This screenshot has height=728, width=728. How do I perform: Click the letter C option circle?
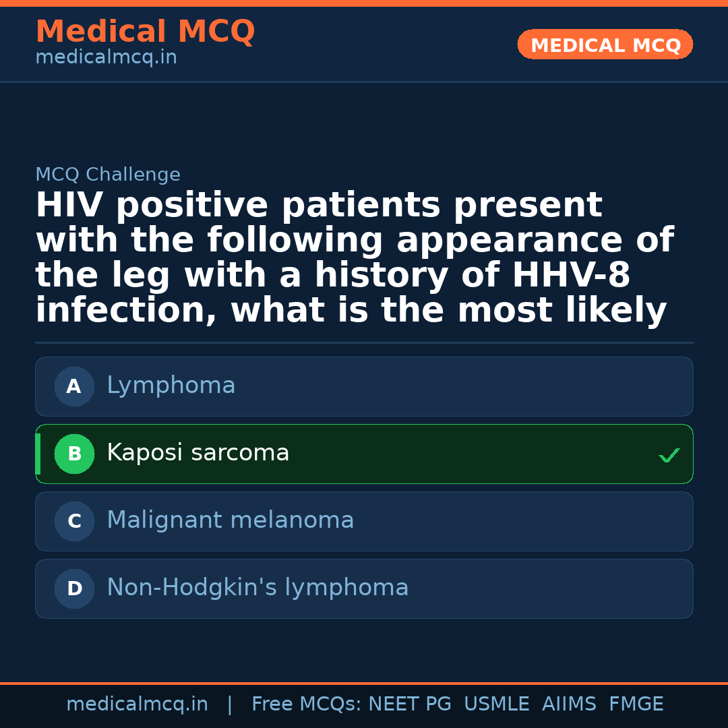pos(74,522)
